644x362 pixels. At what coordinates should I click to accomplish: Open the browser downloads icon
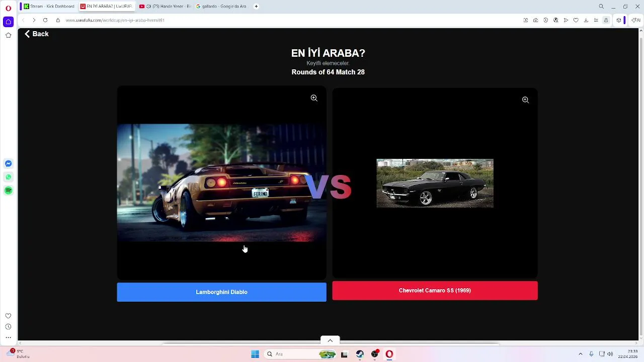tap(586, 20)
